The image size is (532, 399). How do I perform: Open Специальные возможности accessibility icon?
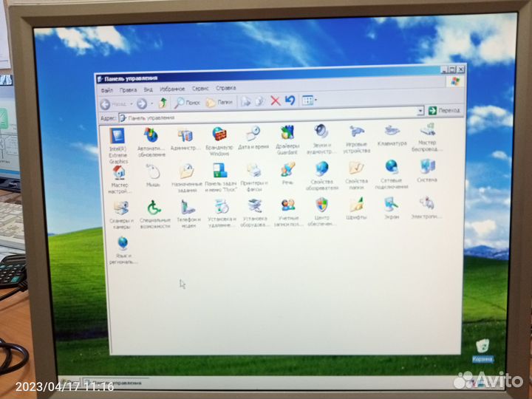(x=154, y=214)
